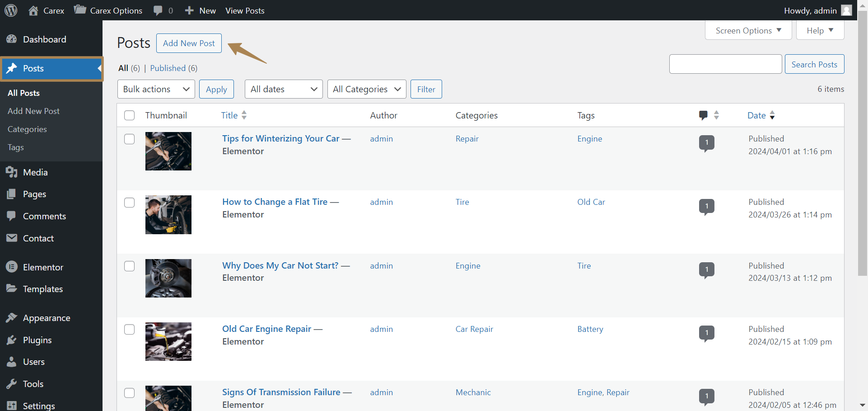The height and width of the screenshot is (411, 868).
Task: Click the Templates folder icon
Action: click(12, 288)
